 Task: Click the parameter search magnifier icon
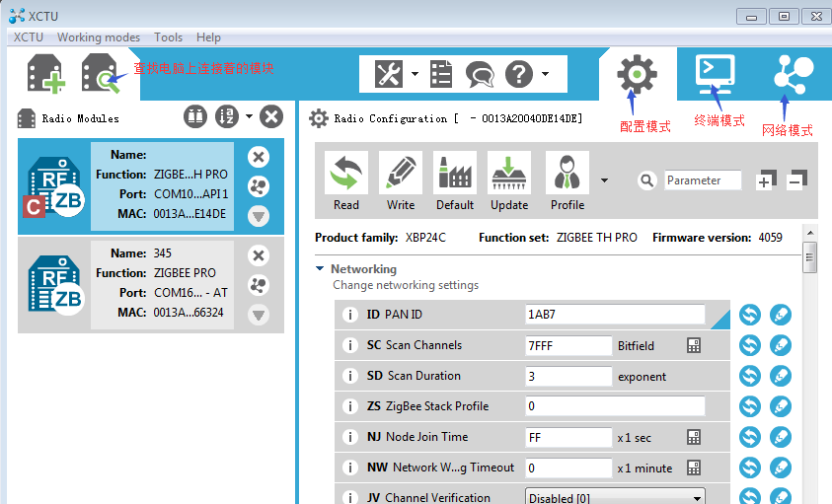click(x=646, y=180)
